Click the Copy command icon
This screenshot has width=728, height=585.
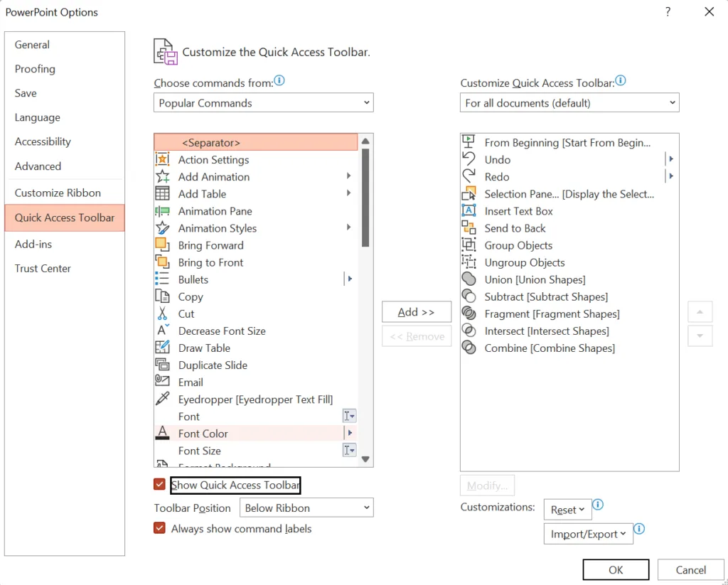(x=162, y=296)
